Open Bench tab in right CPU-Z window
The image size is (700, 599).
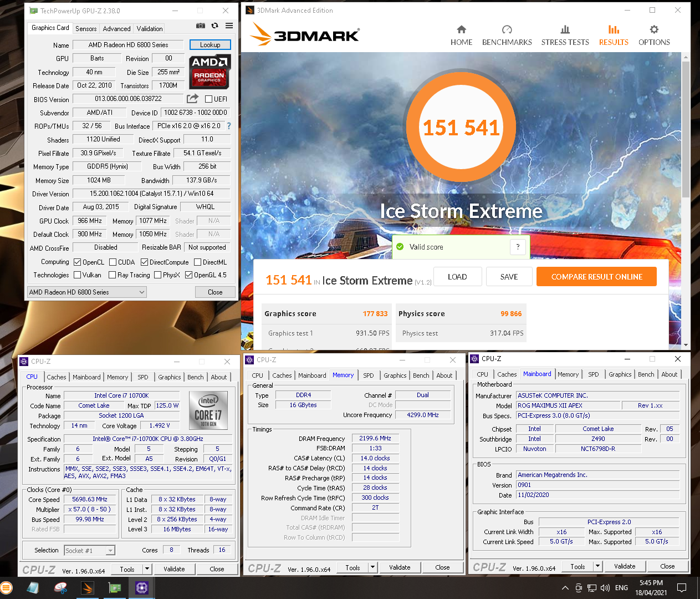[x=646, y=374]
